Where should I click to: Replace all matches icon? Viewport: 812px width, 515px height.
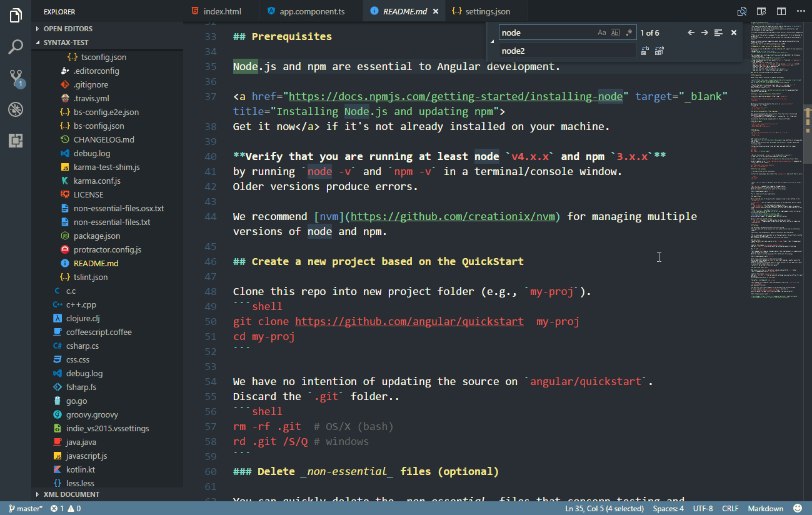[659, 51]
